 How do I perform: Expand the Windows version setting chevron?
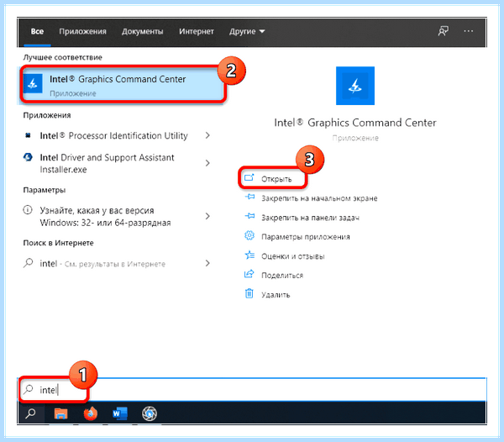207,216
